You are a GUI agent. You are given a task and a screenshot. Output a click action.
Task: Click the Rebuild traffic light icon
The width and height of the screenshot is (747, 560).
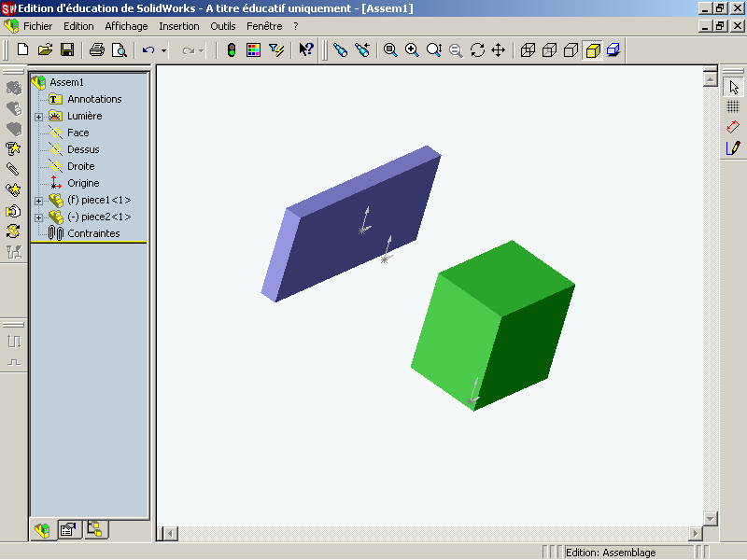[x=231, y=50]
